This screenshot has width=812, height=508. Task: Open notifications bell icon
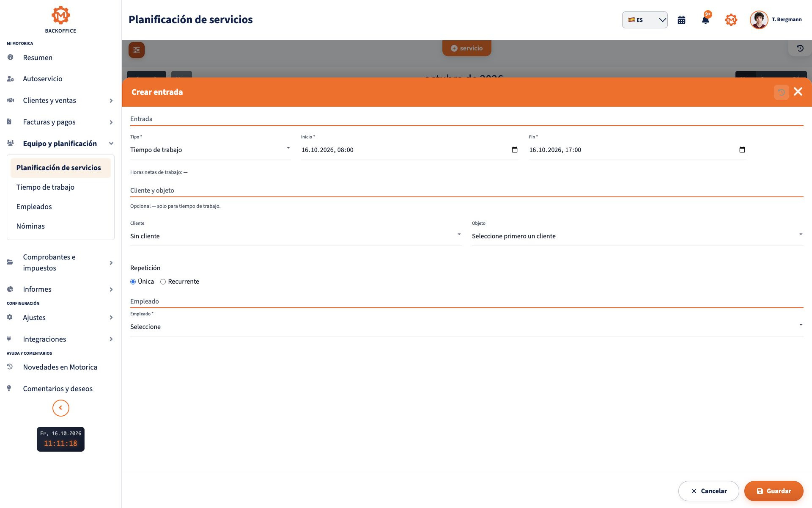pyautogui.click(x=705, y=20)
